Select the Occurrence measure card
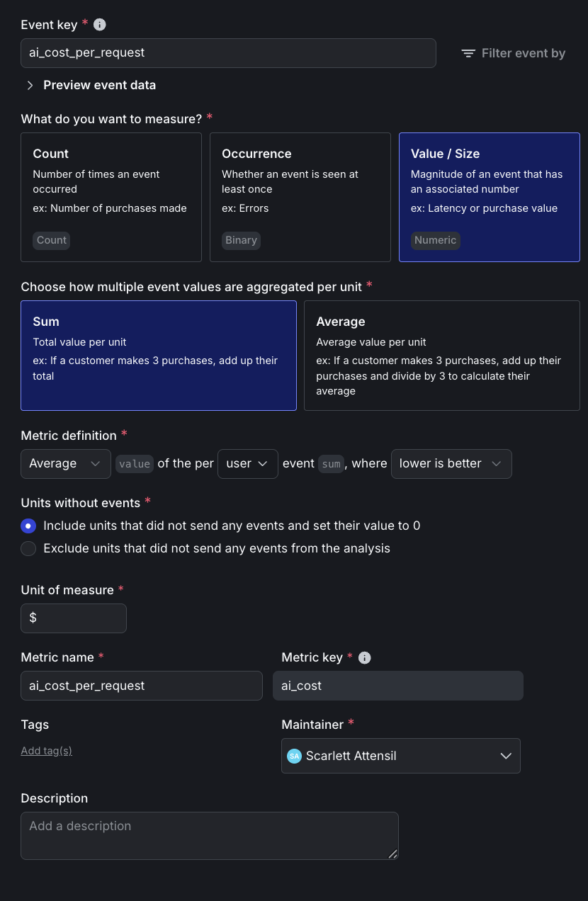This screenshot has width=588, height=901. click(x=300, y=197)
